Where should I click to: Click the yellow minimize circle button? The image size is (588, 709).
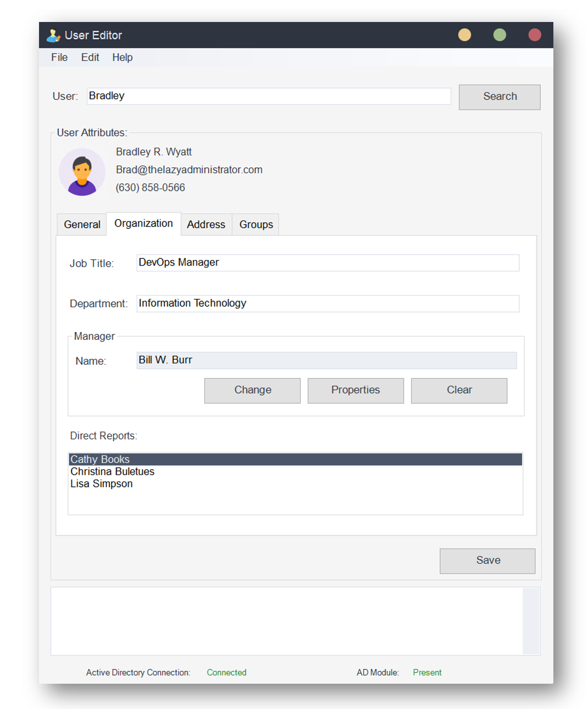[464, 35]
